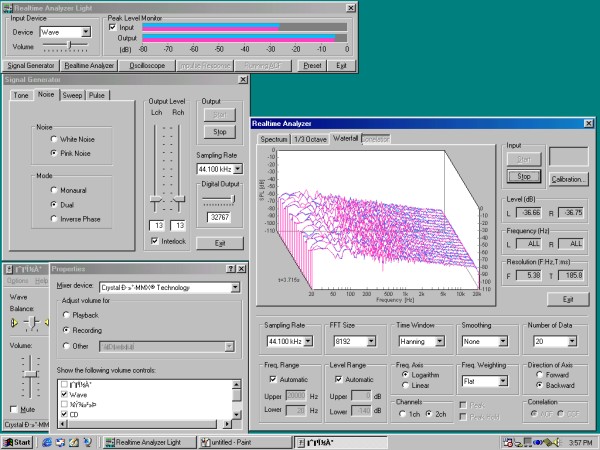This screenshot has width=600, height=450.
Task: Switch to the Sweep tab
Action: (x=72, y=95)
